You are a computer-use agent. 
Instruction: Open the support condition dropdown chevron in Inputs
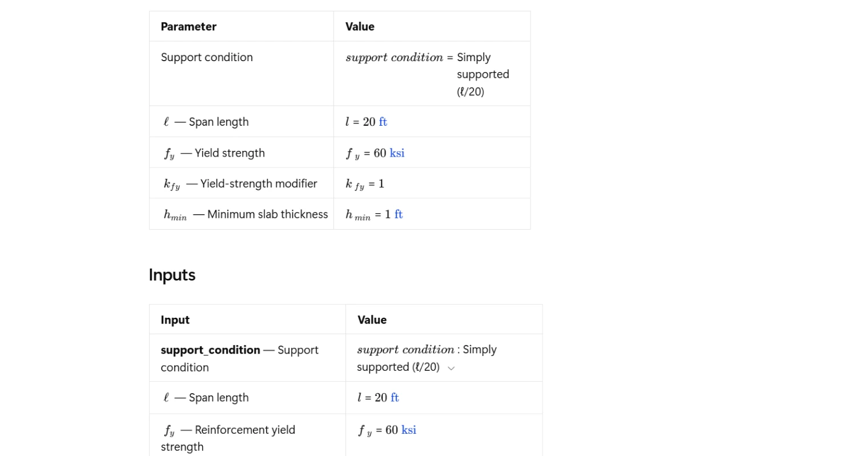451,368
